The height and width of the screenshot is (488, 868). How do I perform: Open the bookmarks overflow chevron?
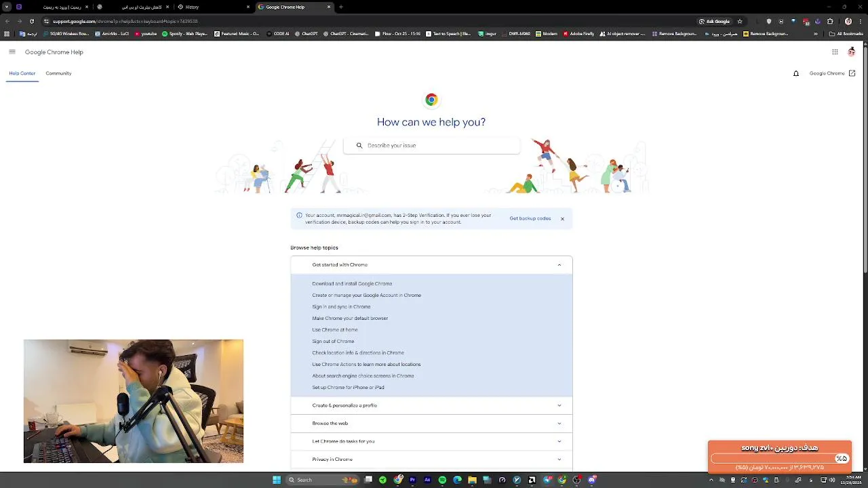(816, 33)
